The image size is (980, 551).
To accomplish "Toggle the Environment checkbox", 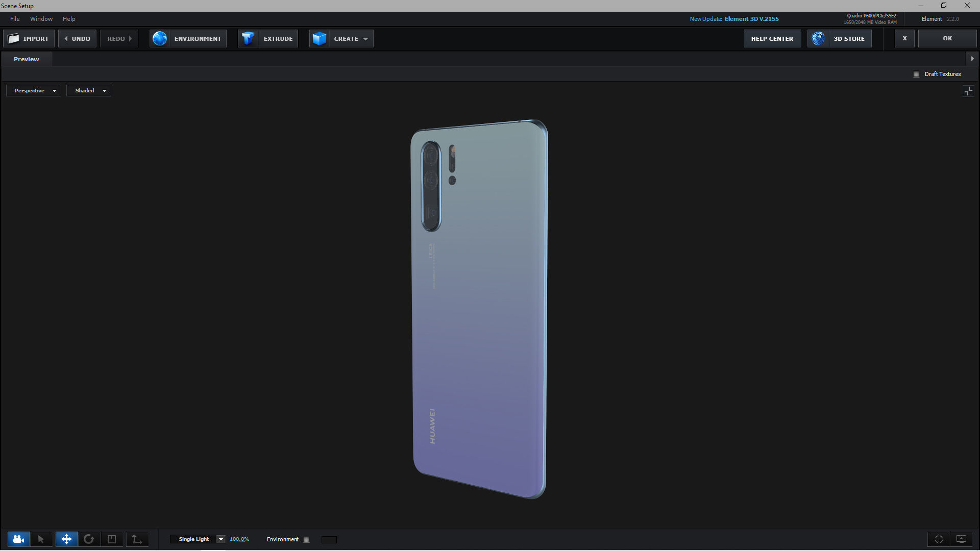I will pos(306,540).
